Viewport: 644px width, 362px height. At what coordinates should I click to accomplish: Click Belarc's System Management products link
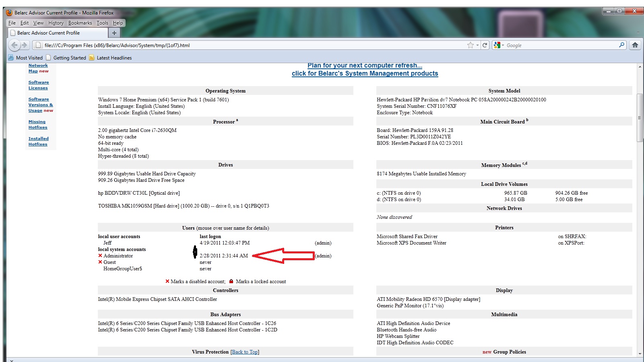(x=365, y=73)
